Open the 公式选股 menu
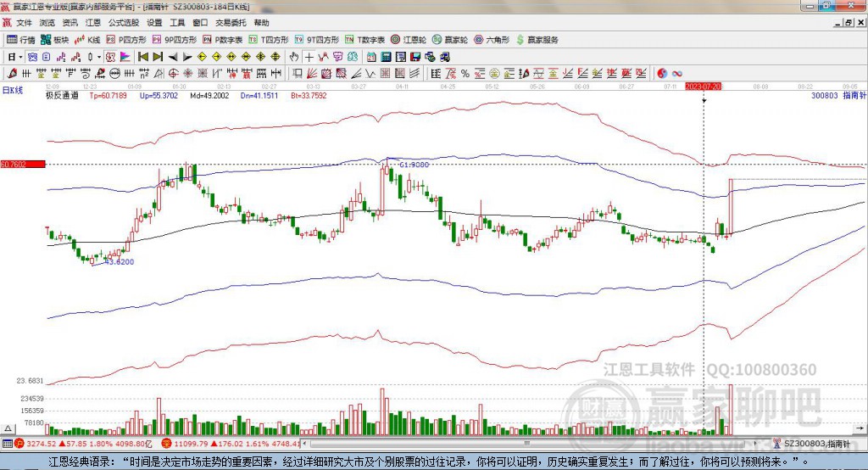This screenshot has height=470, width=868. pyautogui.click(x=124, y=23)
